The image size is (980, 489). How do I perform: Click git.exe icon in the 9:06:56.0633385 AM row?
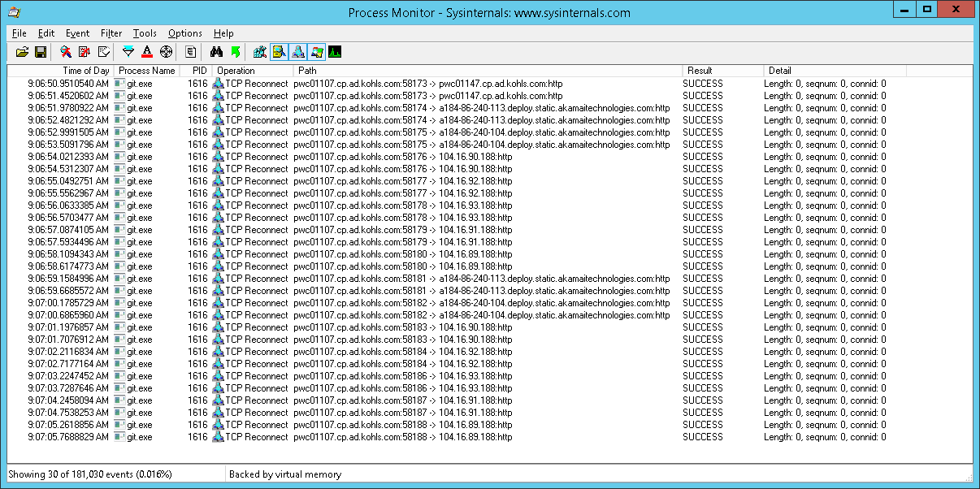(119, 206)
